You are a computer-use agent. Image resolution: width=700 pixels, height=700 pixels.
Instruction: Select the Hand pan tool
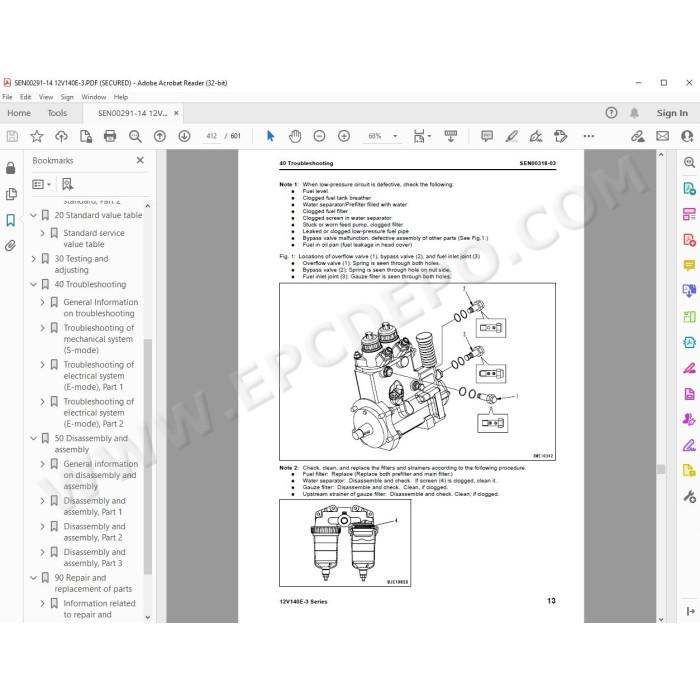295,136
